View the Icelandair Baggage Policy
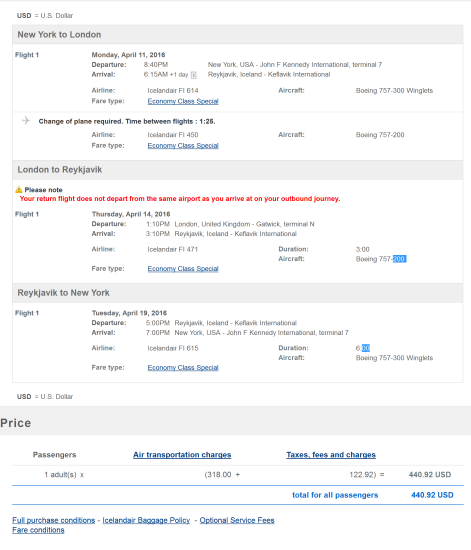Viewport: 471px width, 550px height. pos(146,520)
